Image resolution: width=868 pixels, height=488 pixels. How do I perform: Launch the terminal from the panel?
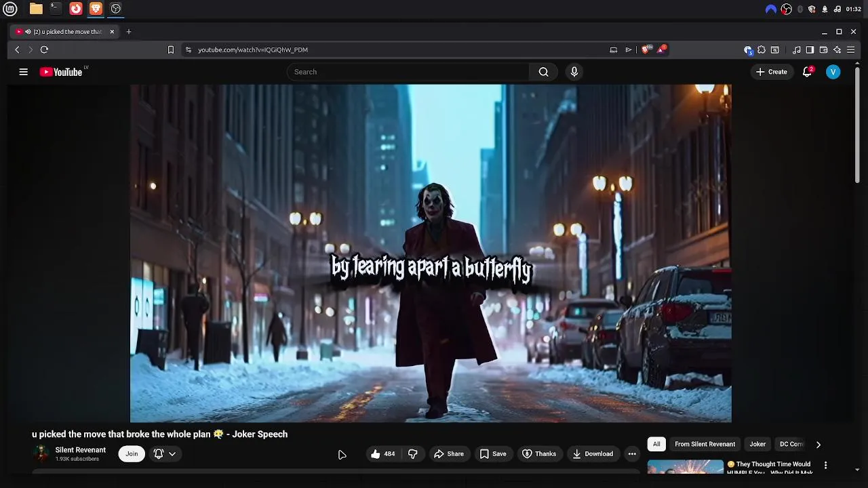[x=56, y=9]
